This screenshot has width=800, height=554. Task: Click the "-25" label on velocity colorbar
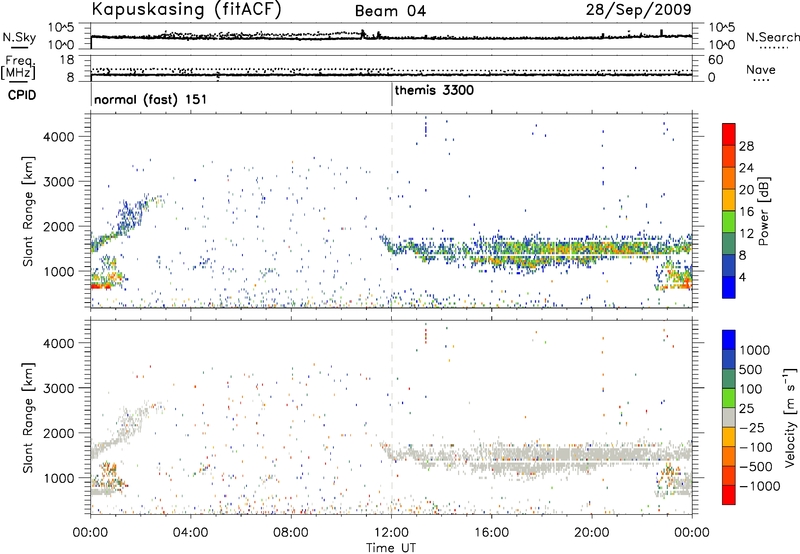pos(752,427)
